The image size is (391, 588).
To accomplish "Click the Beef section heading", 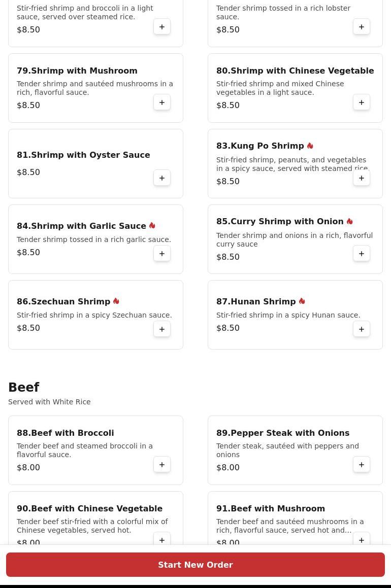I will tap(24, 388).
